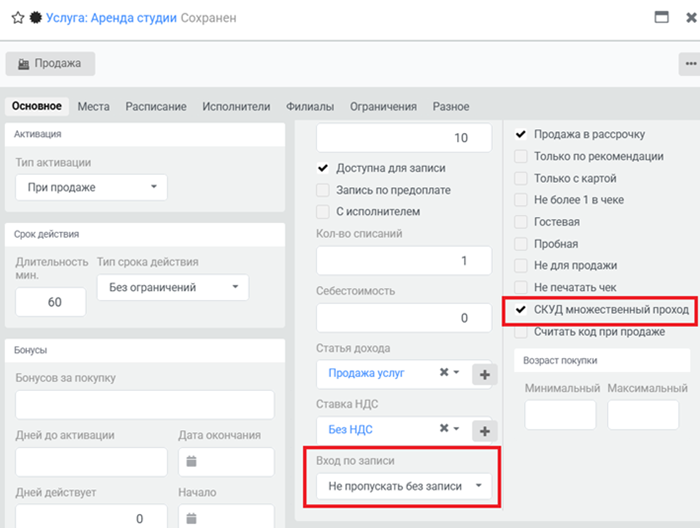Enable С исполнителем checkbox

323,212
